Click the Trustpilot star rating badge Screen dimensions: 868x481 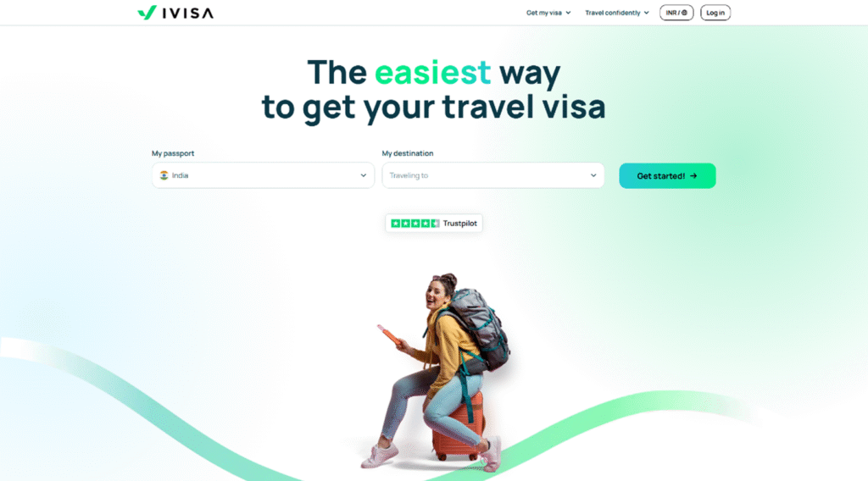pyautogui.click(x=434, y=224)
